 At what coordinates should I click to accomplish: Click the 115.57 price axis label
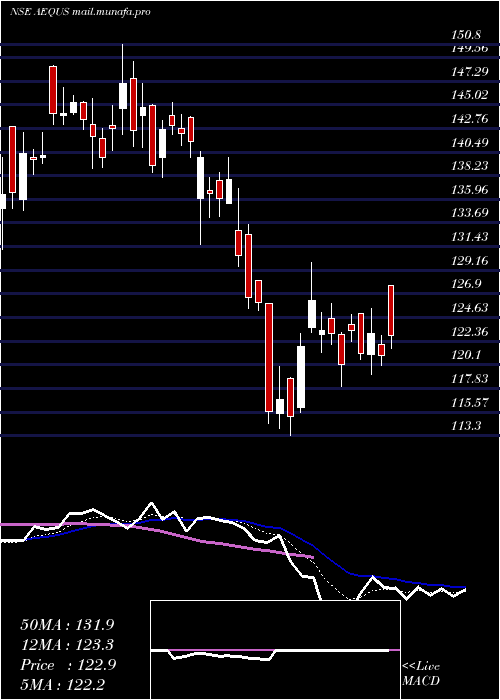470,403
